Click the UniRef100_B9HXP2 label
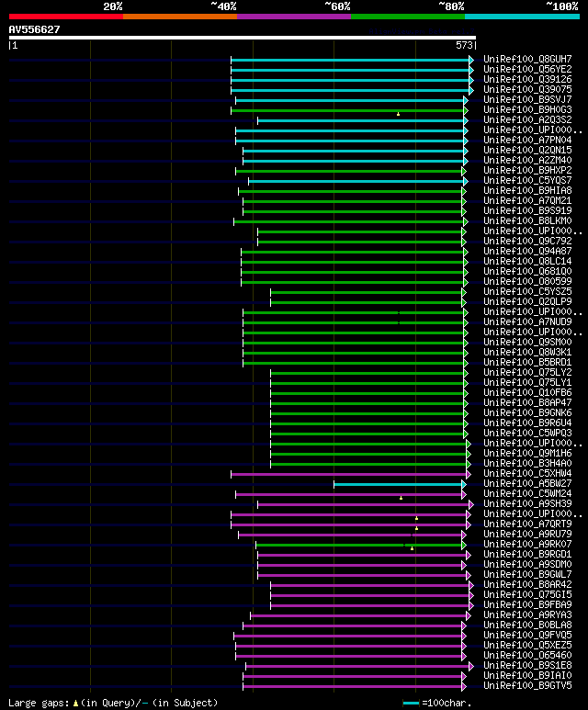 [x=527, y=170]
